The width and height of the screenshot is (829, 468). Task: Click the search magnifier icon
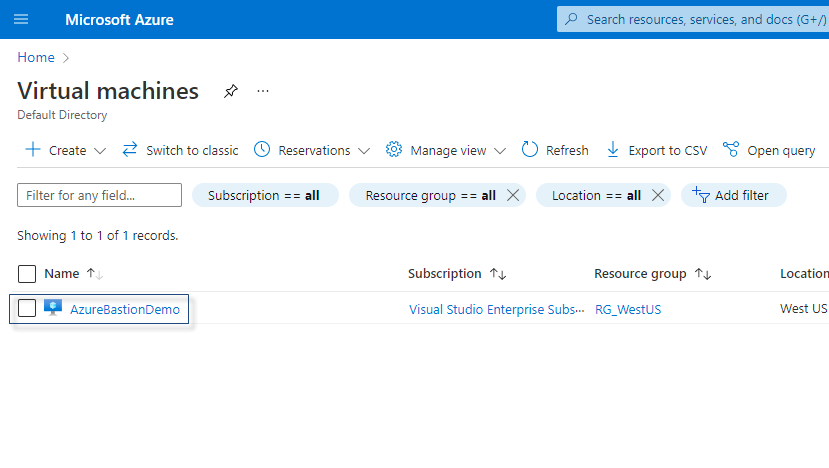click(x=571, y=20)
